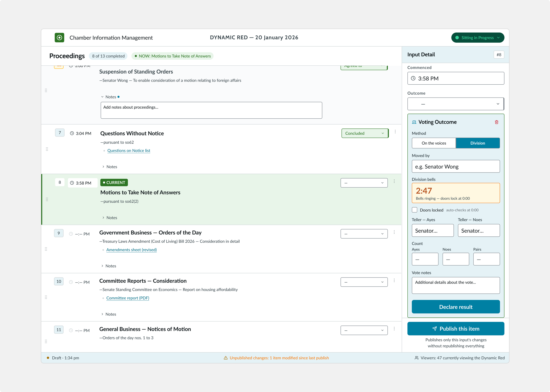Click the Ayes count field
Image resolution: width=550 pixels, height=392 pixels.
pos(425,259)
